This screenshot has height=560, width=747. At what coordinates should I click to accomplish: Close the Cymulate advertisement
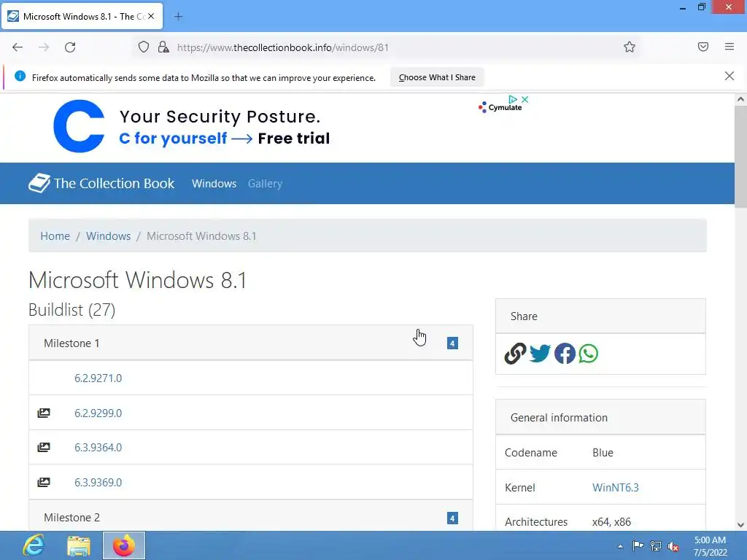coord(525,99)
